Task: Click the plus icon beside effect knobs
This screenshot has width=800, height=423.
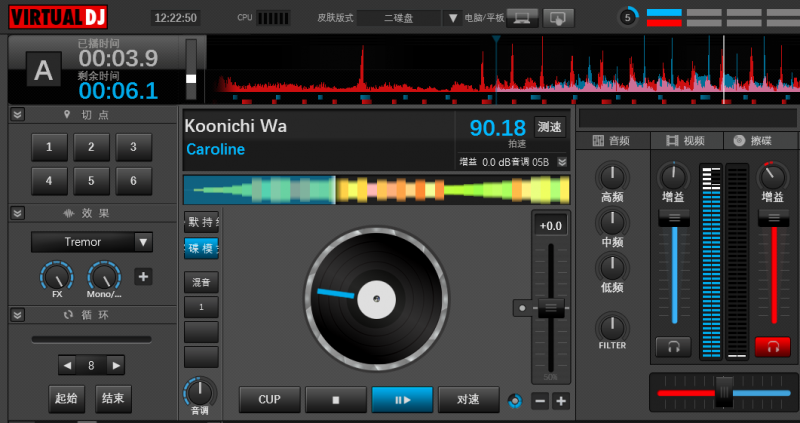Action: click(x=143, y=277)
